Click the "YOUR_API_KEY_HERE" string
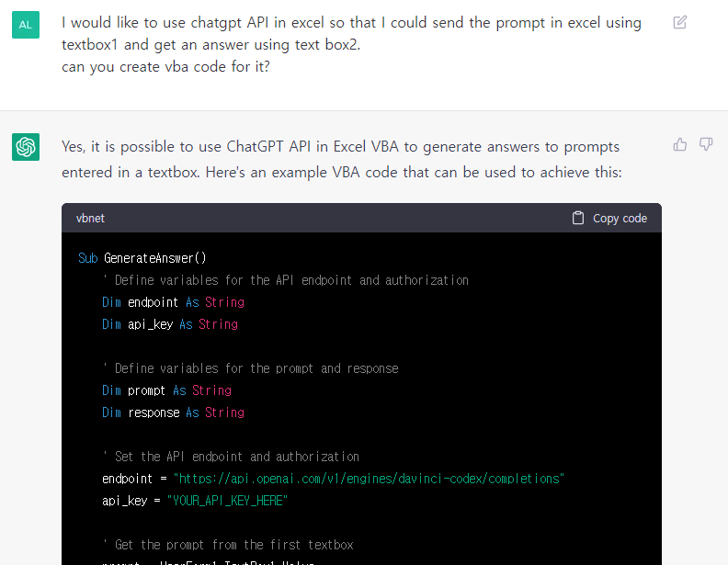Image resolution: width=728 pixels, height=565 pixels. click(x=227, y=501)
